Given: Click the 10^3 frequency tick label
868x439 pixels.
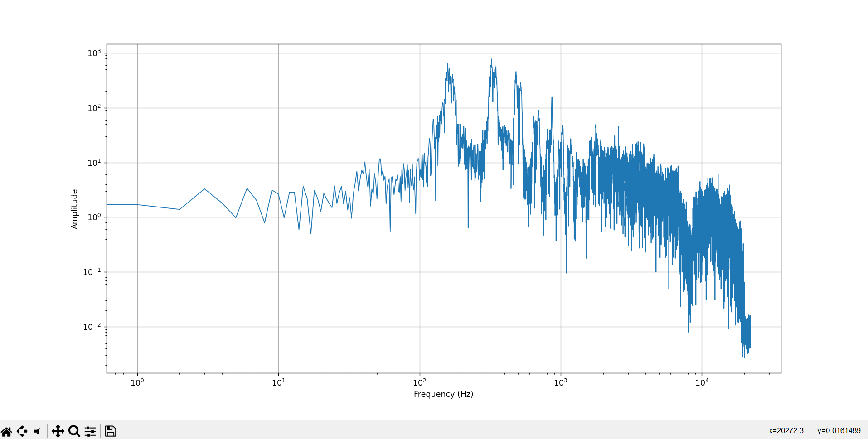Looking at the screenshot, I should click(561, 382).
